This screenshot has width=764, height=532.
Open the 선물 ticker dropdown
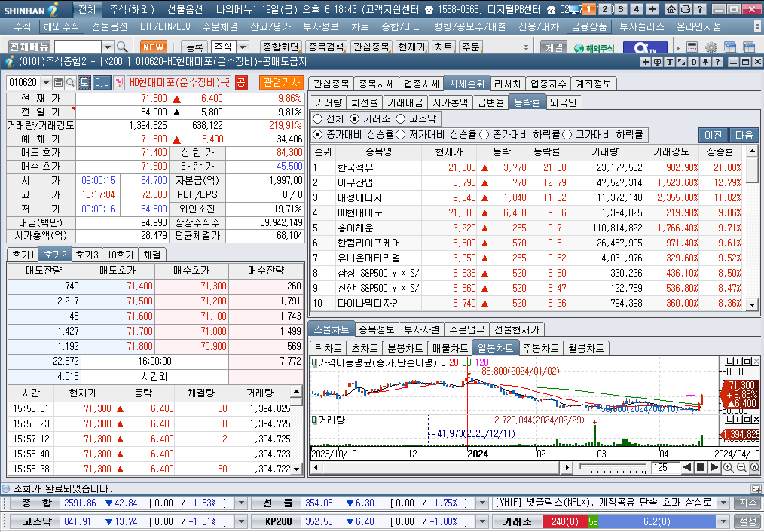[482, 503]
